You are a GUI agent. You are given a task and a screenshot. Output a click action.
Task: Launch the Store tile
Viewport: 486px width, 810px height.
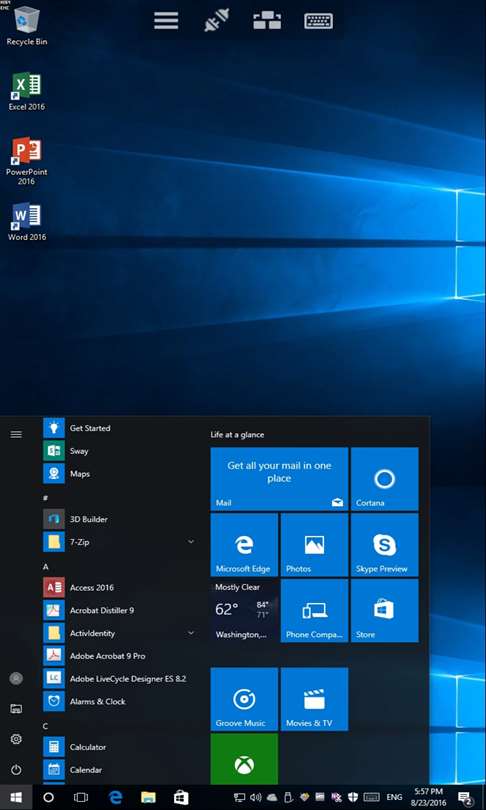[x=385, y=611]
